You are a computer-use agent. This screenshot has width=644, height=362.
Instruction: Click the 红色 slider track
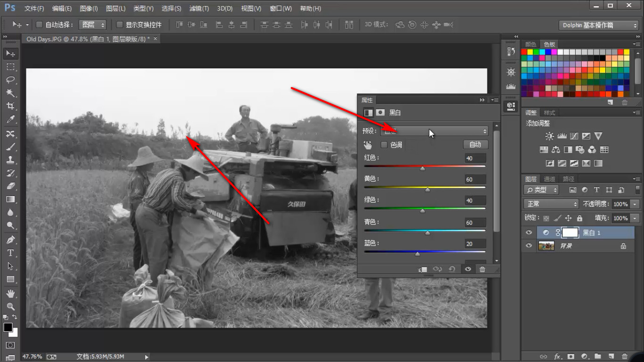[425, 166]
